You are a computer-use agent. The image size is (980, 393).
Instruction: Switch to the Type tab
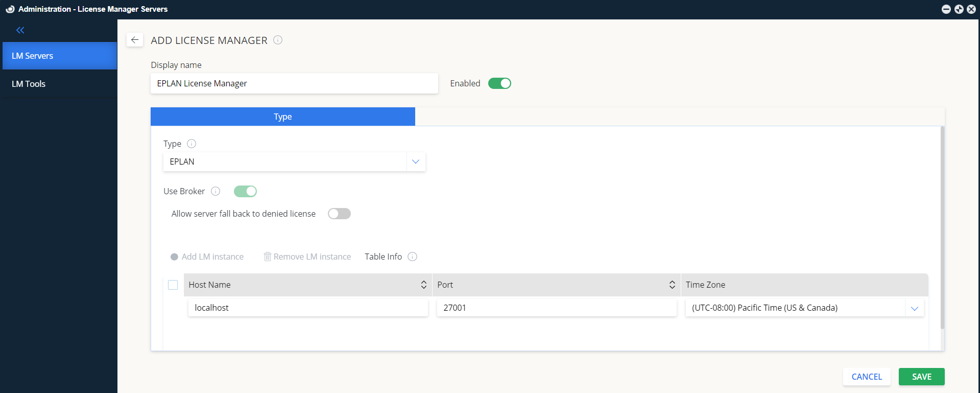(x=282, y=117)
